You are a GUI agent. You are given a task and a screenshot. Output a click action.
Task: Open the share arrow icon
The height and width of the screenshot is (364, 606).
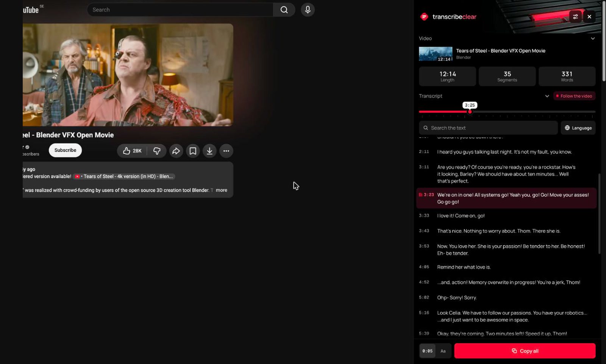[176, 151]
